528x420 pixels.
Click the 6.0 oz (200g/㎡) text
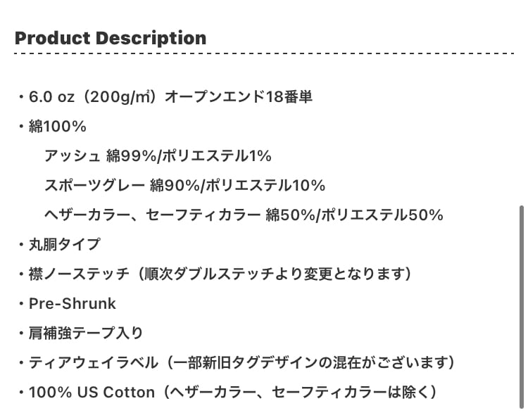pyautogui.click(x=94, y=97)
